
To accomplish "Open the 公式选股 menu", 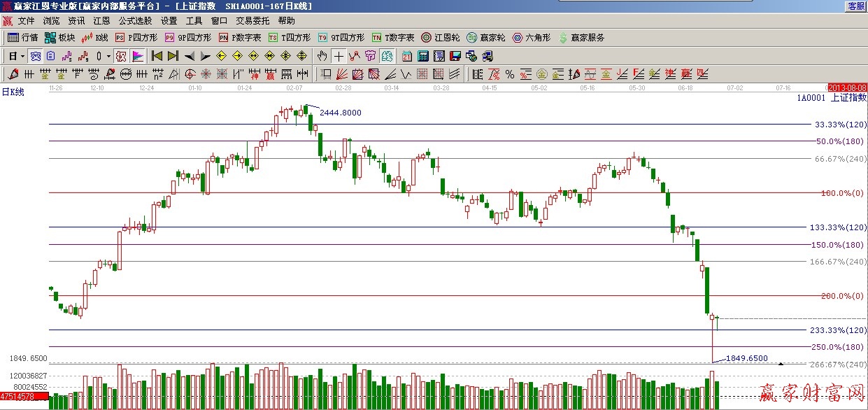I will [135, 21].
